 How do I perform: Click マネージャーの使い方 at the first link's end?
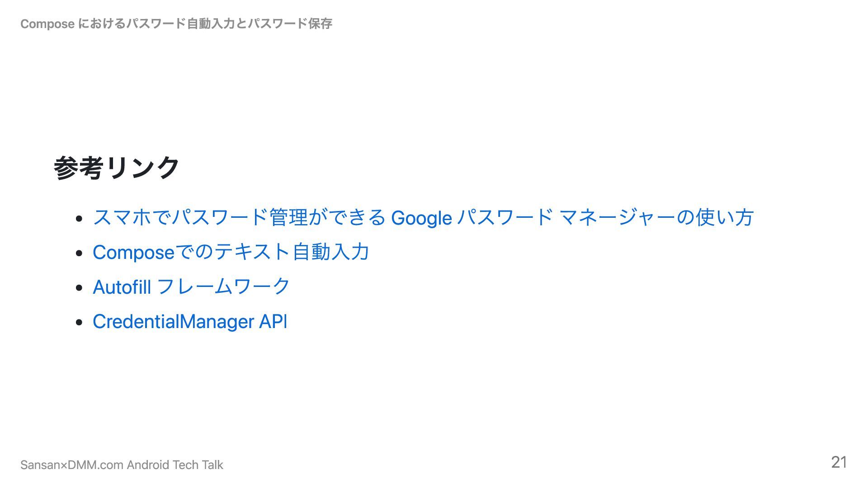(656, 217)
